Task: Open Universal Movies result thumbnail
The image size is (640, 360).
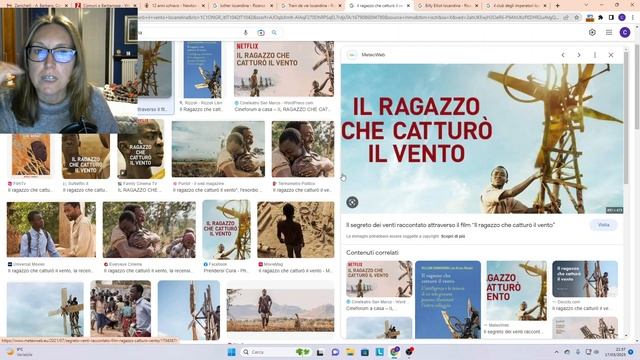Action: (51, 229)
